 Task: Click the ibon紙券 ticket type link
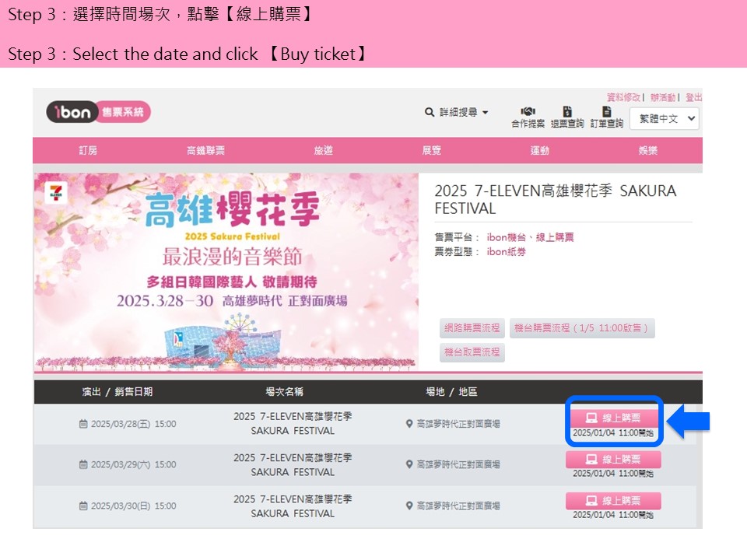pyautogui.click(x=506, y=252)
